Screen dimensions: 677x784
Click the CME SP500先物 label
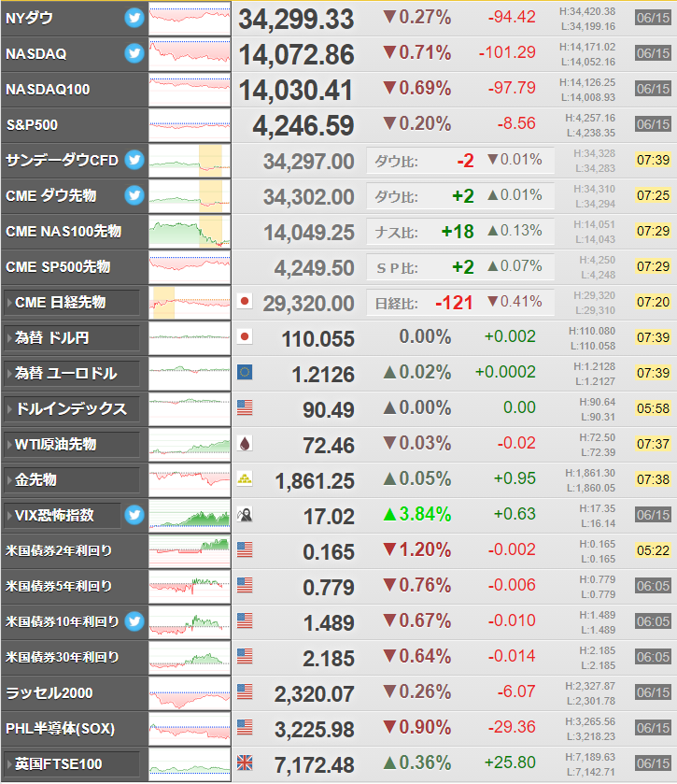58,267
